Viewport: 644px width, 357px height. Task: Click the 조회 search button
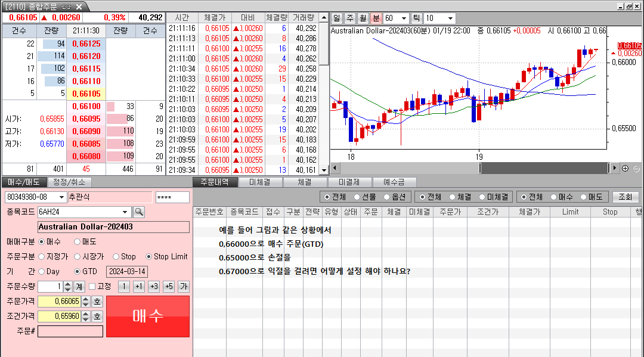coord(625,197)
